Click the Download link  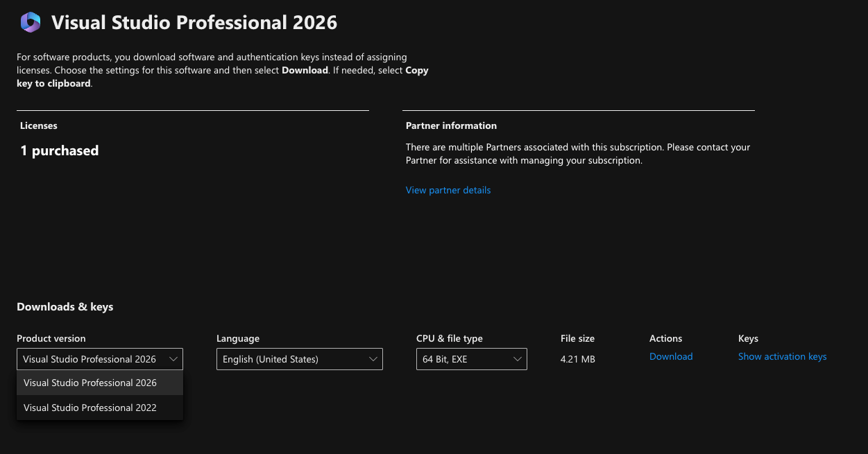(670, 356)
